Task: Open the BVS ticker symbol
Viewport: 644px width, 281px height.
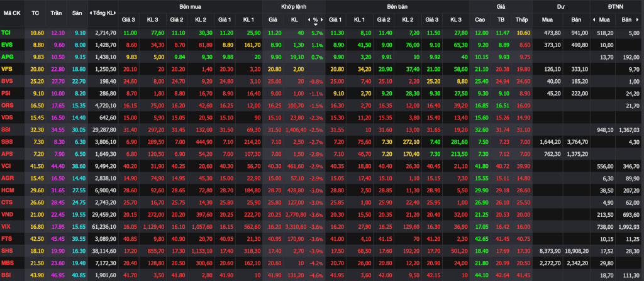Action: (6, 81)
